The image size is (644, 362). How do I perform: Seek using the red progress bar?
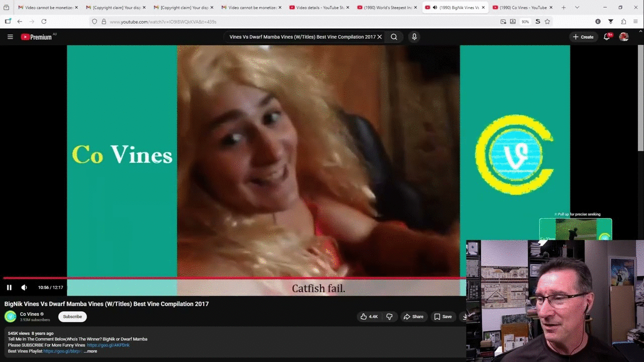pyautogui.click(x=234, y=278)
